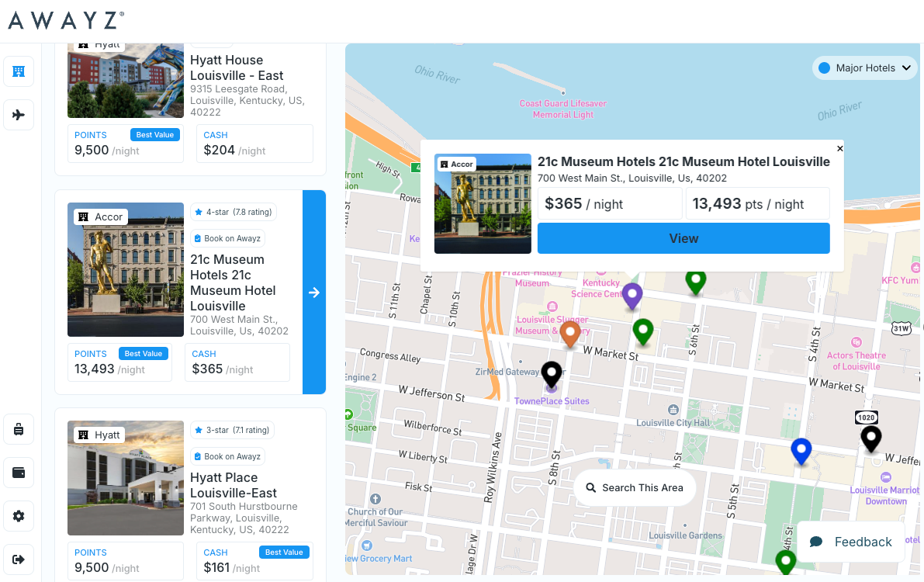The width and height of the screenshot is (924, 582).
Task: Expand the Major Hotels dropdown
Action: click(864, 68)
